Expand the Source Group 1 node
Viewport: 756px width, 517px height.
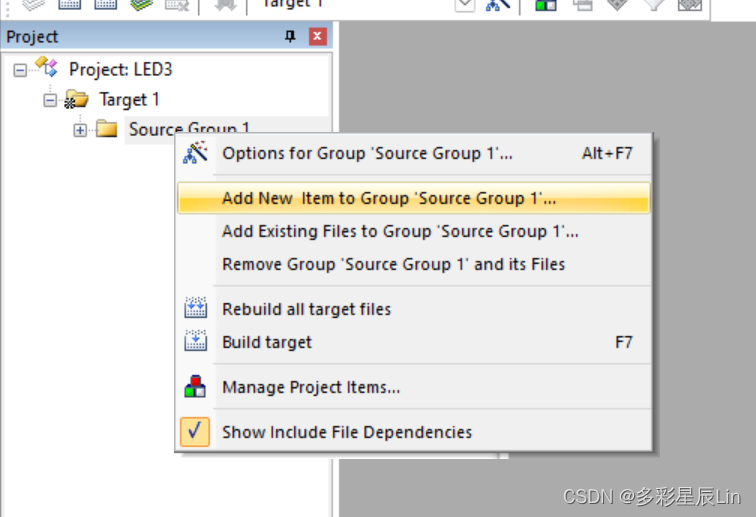pos(80,130)
